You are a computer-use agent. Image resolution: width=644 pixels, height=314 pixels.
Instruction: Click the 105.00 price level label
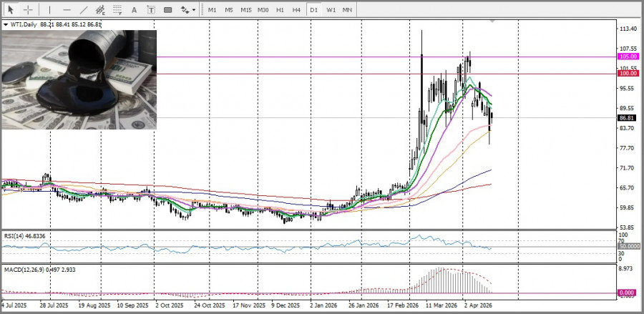(628, 57)
